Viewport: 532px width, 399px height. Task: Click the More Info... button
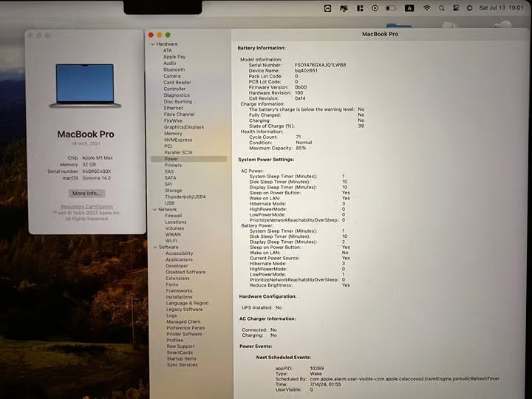(86, 193)
